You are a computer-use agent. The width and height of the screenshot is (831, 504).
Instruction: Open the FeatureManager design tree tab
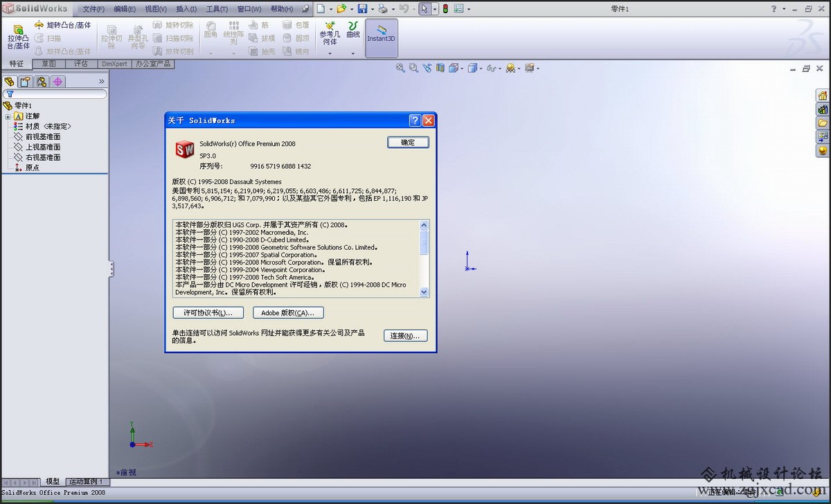click(9, 82)
